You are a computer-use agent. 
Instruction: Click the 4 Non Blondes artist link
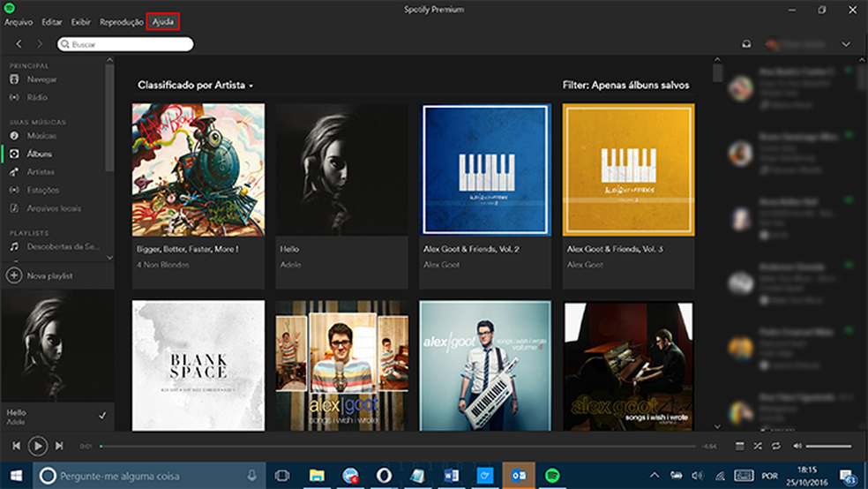tap(162, 265)
